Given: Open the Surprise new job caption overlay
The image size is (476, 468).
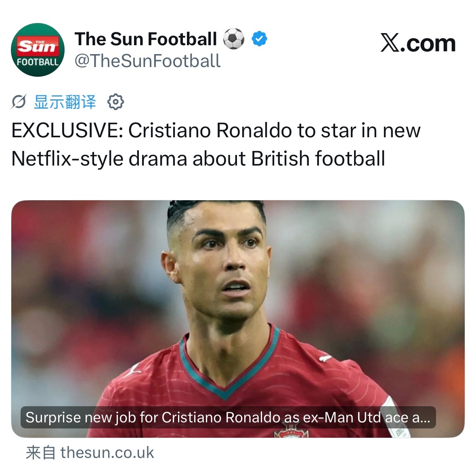Looking at the screenshot, I should pos(228,417).
